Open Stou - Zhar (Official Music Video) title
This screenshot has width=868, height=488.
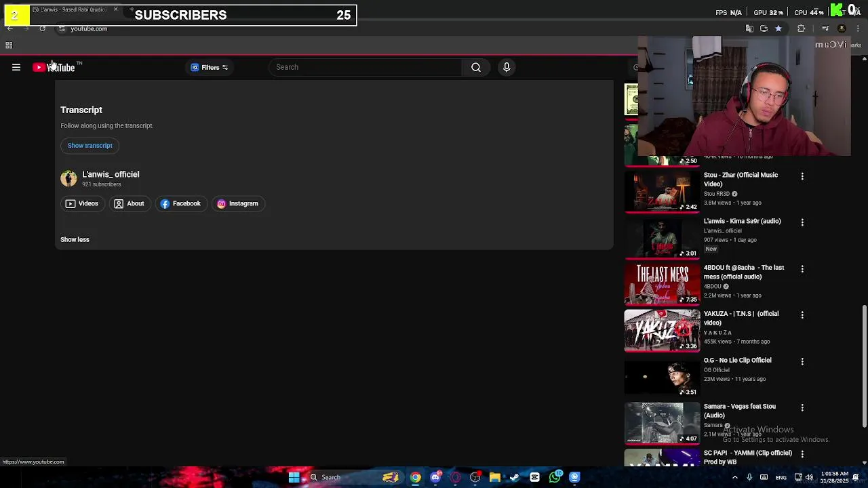coord(741,180)
